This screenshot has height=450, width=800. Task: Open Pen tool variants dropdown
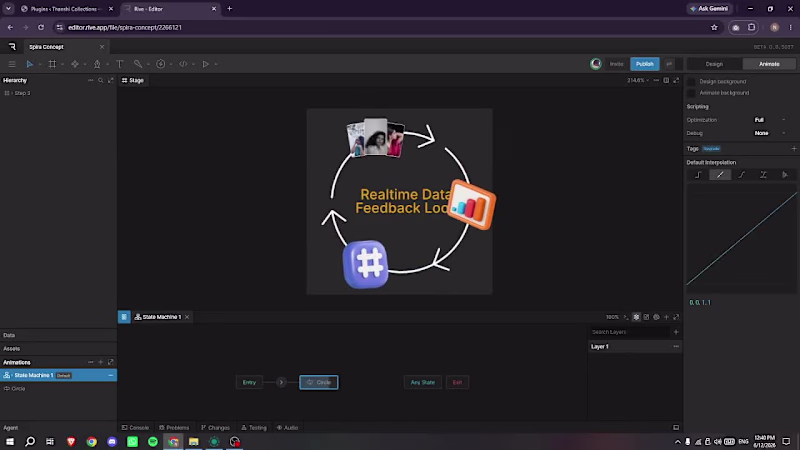(x=108, y=64)
